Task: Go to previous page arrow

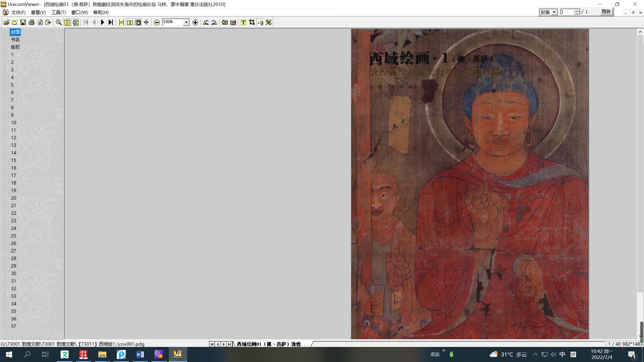Action: coord(94,22)
